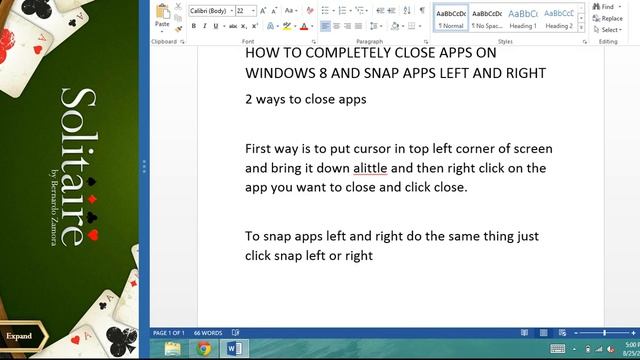Switch to Read Mode view

tap(524, 333)
